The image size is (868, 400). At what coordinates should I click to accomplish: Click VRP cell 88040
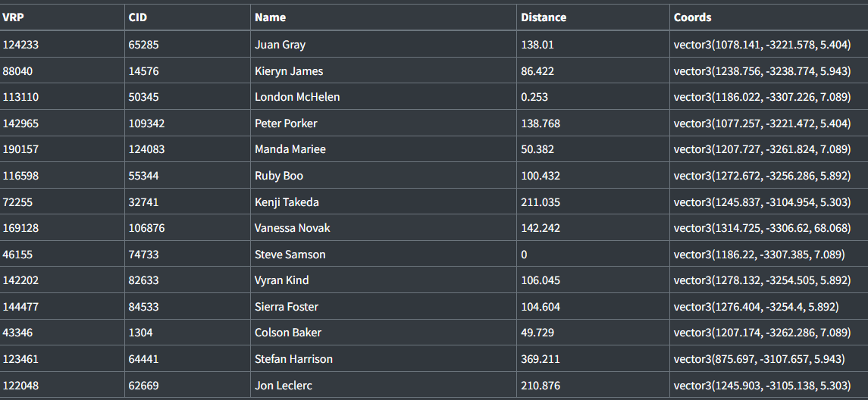coord(18,71)
